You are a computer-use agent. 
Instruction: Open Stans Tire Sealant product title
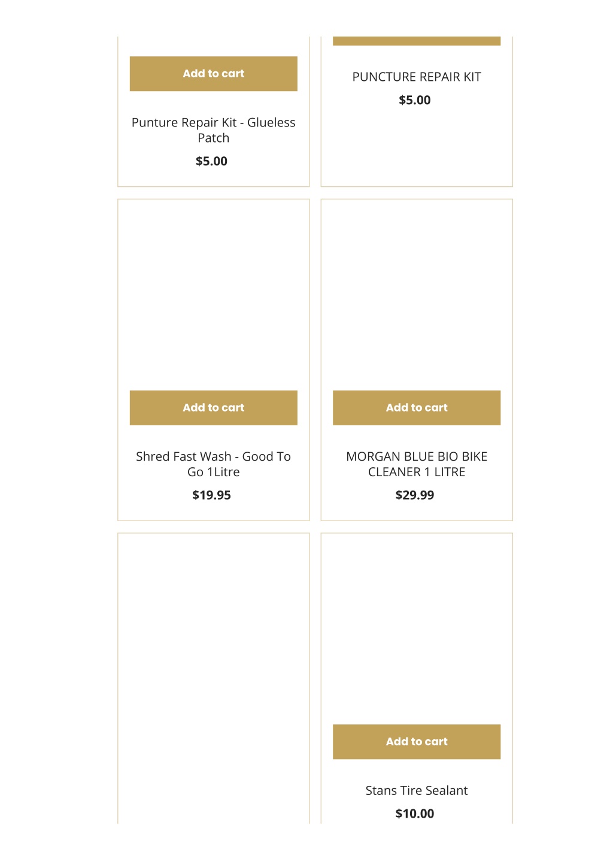pos(417,790)
